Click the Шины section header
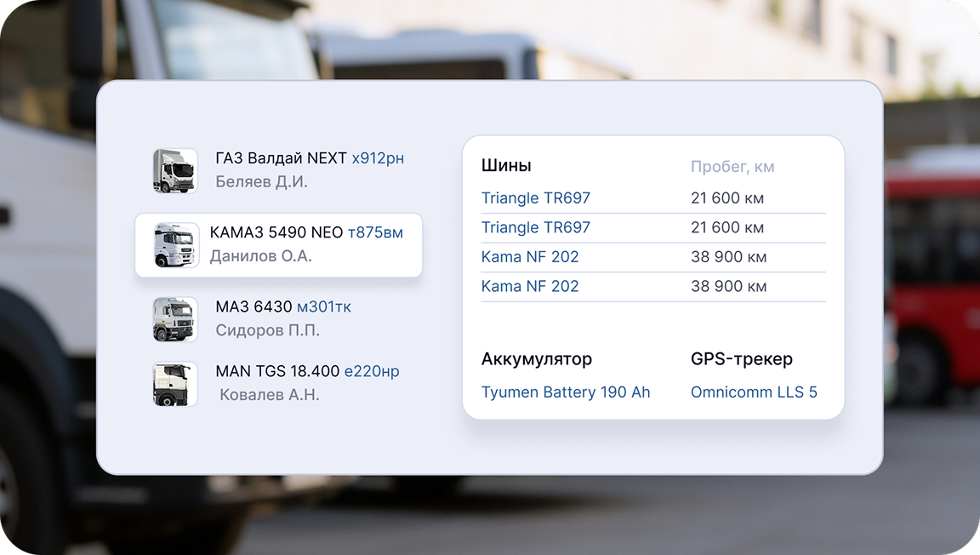 (507, 165)
